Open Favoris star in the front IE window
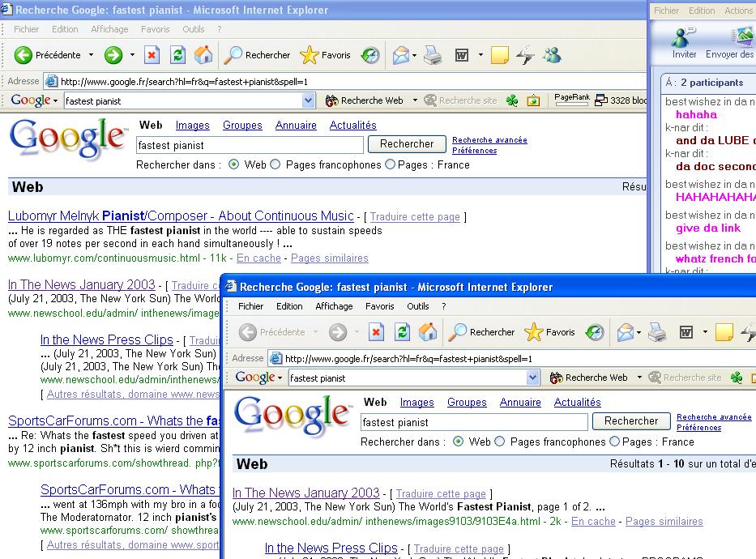 549,332
